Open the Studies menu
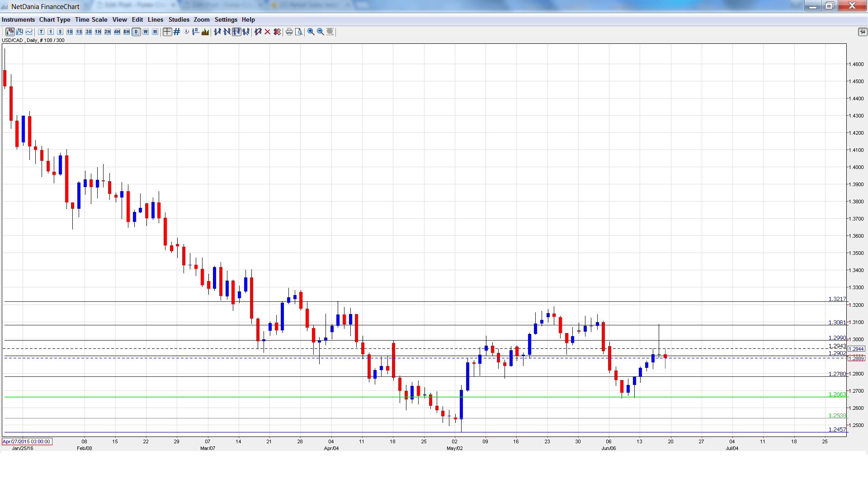The height and width of the screenshot is (488, 868). point(179,19)
